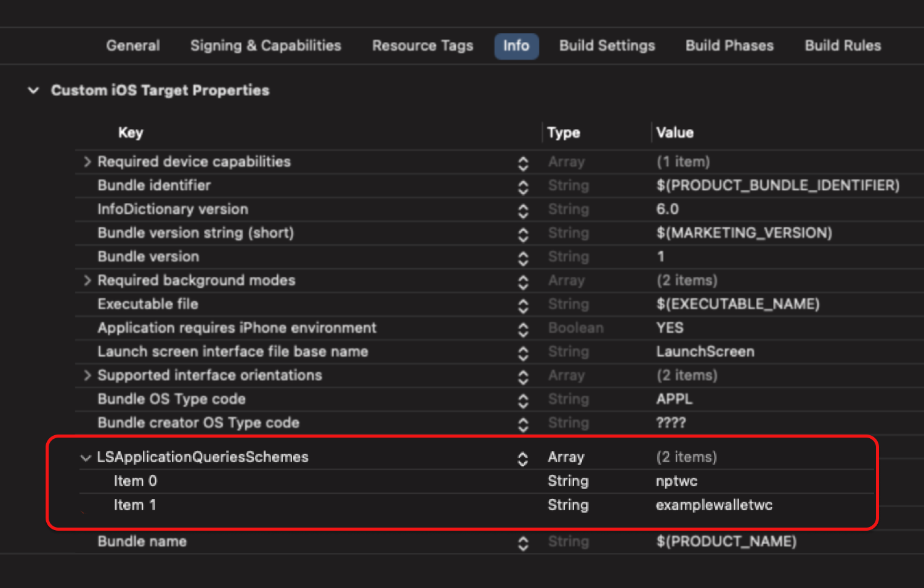924x588 pixels.
Task: Collapse Custom iOS Target Properties section
Action: [x=33, y=91]
